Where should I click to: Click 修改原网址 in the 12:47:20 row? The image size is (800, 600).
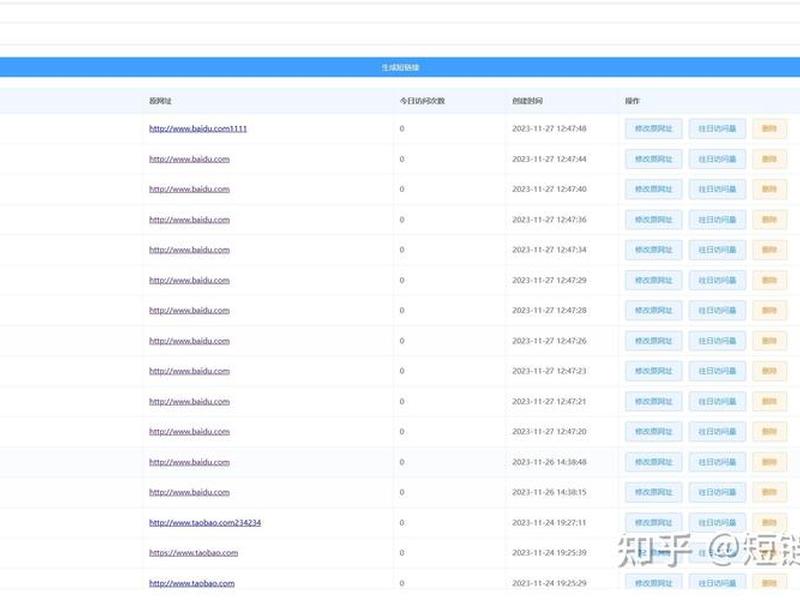pos(654,432)
